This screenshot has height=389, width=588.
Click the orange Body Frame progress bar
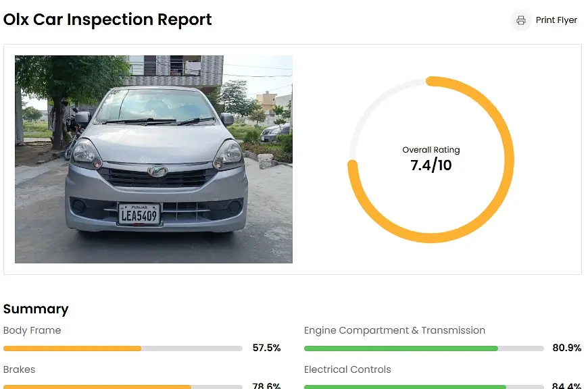pos(72,348)
